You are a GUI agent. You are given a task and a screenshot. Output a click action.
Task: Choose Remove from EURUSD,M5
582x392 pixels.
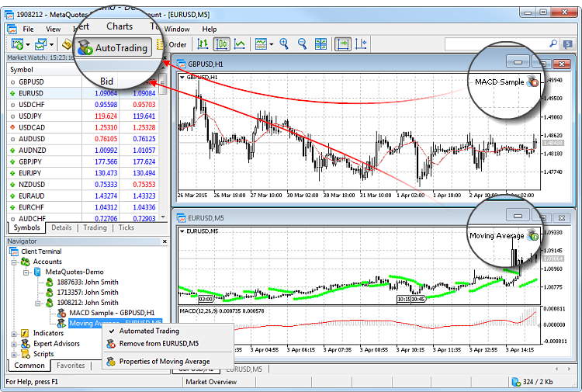tap(158, 343)
